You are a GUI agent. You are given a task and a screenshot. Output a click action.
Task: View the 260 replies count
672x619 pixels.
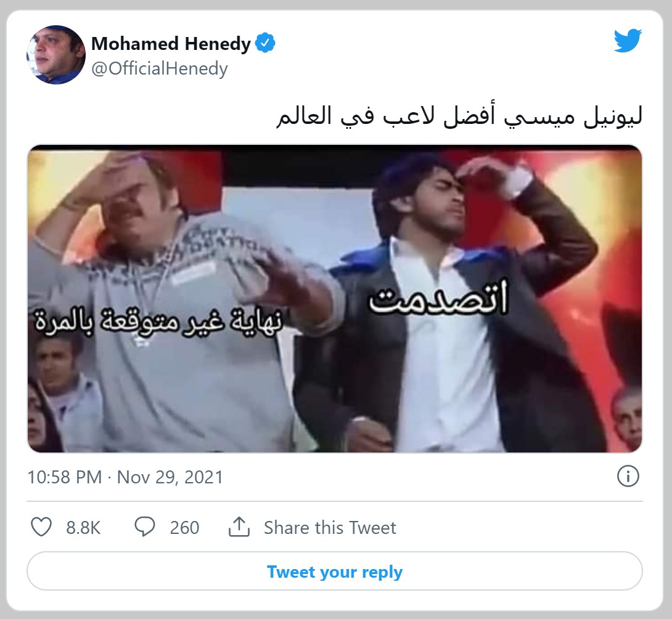tap(185, 528)
